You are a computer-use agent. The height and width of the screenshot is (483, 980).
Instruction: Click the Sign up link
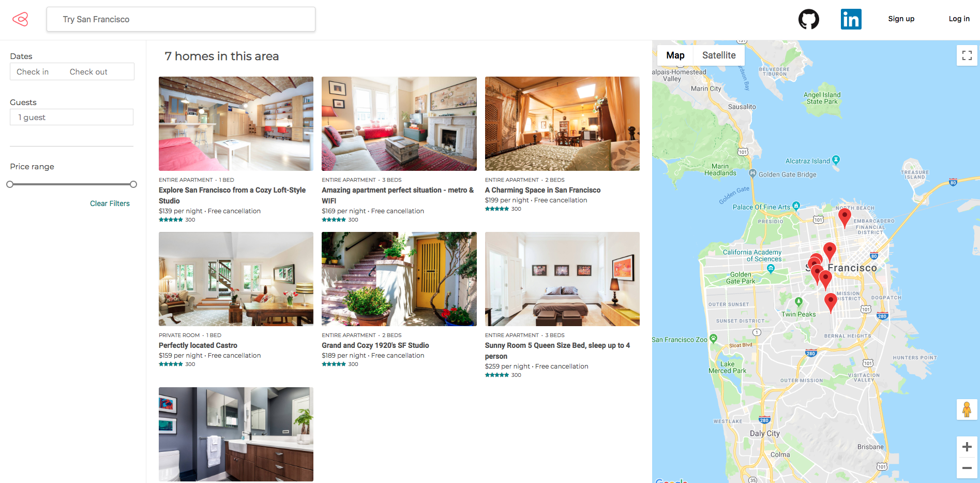click(901, 19)
